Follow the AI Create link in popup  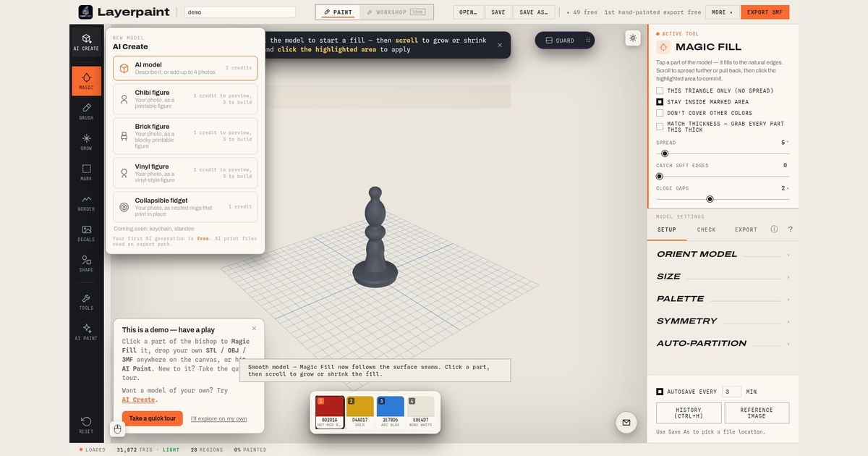(138, 400)
